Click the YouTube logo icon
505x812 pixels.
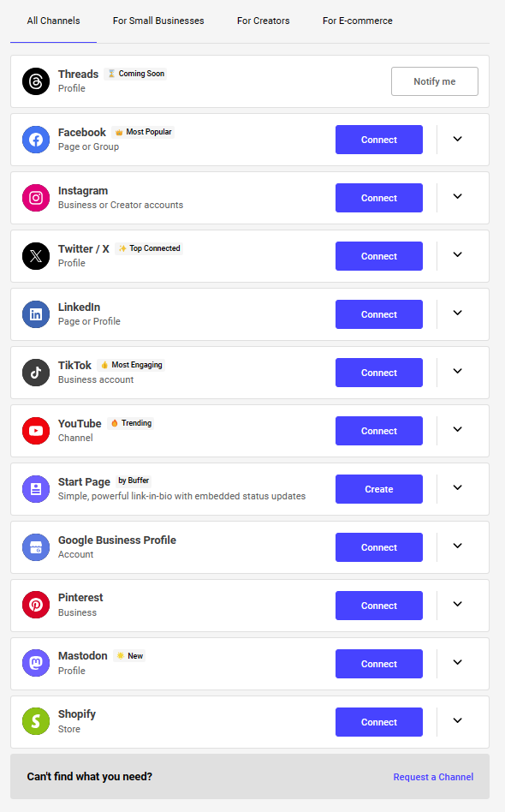tap(36, 431)
